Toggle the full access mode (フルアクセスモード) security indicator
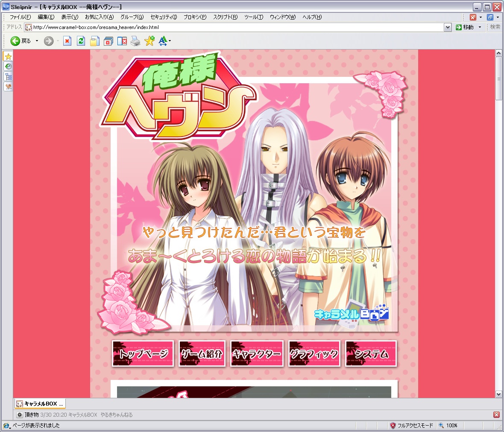The image size is (504, 432). [x=411, y=426]
